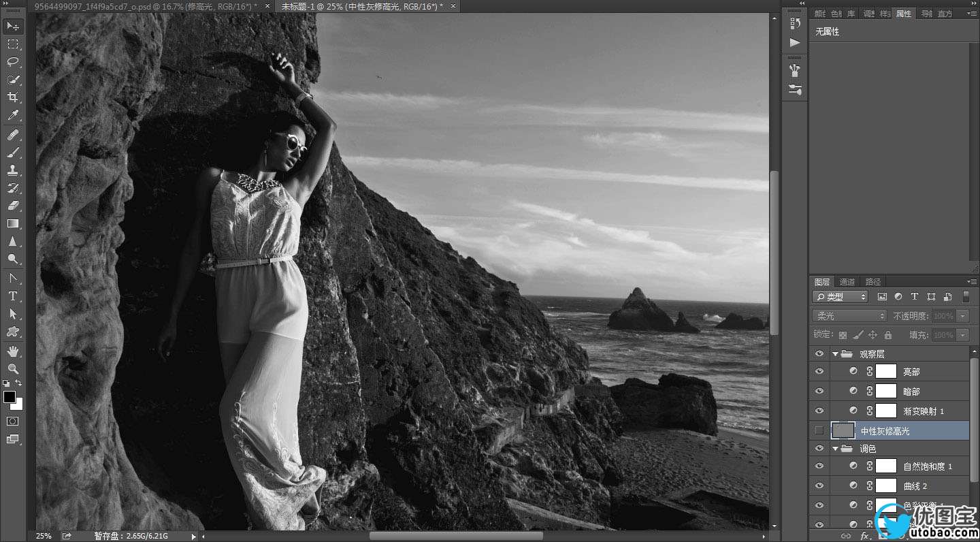Viewport: 980px width, 542px height.
Task: Select the Dodge tool
Action: pos(12,259)
